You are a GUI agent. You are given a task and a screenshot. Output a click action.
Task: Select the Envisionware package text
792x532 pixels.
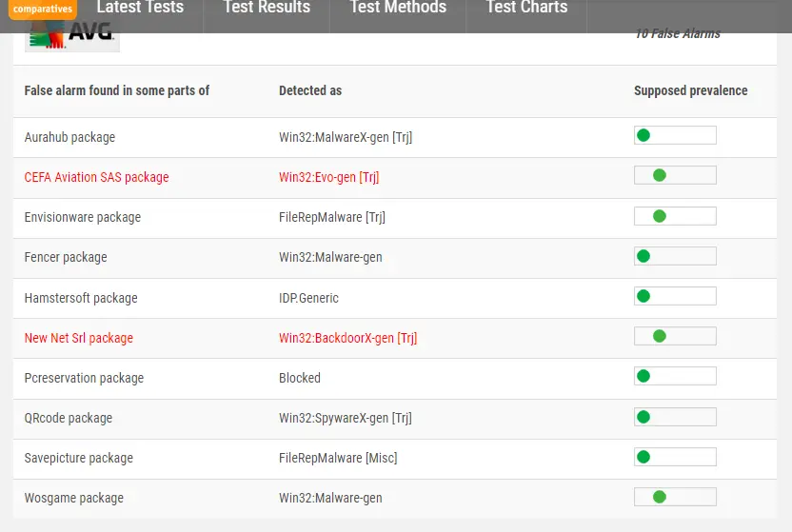pyautogui.click(x=82, y=218)
